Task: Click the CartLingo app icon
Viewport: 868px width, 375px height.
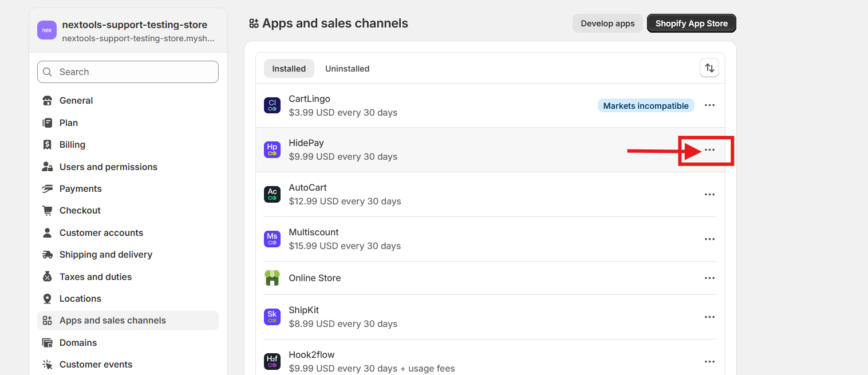Action: point(272,105)
